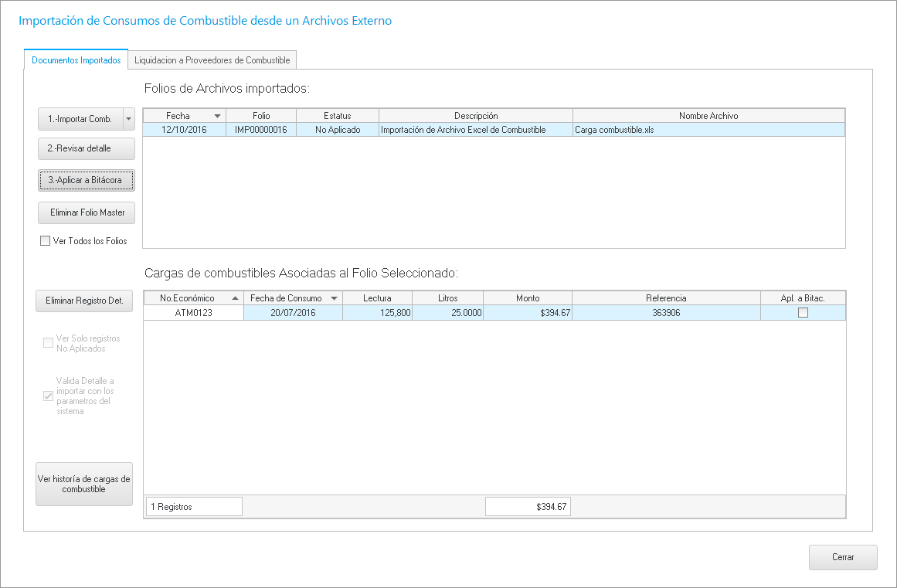The image size is (897, 588).
Task: Toggle Ver Solo registros No Aplicados checkbox
Action: tap(48, 343)
